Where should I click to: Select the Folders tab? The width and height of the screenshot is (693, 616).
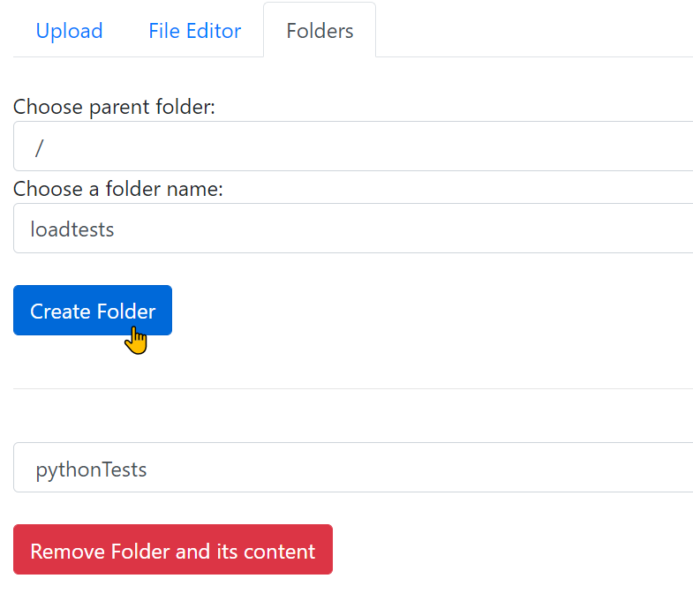(320, 31)
